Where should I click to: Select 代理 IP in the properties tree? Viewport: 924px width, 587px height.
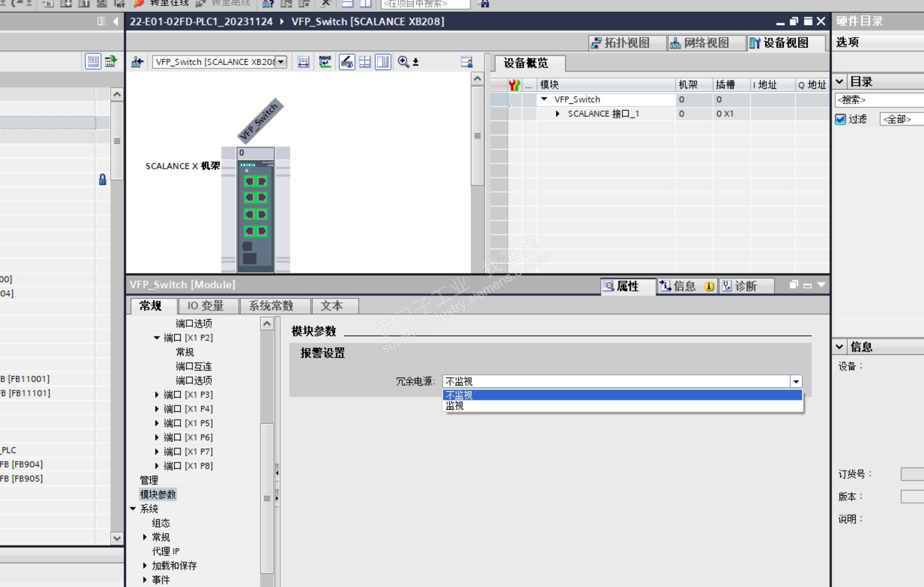click(x=166, y=552)
